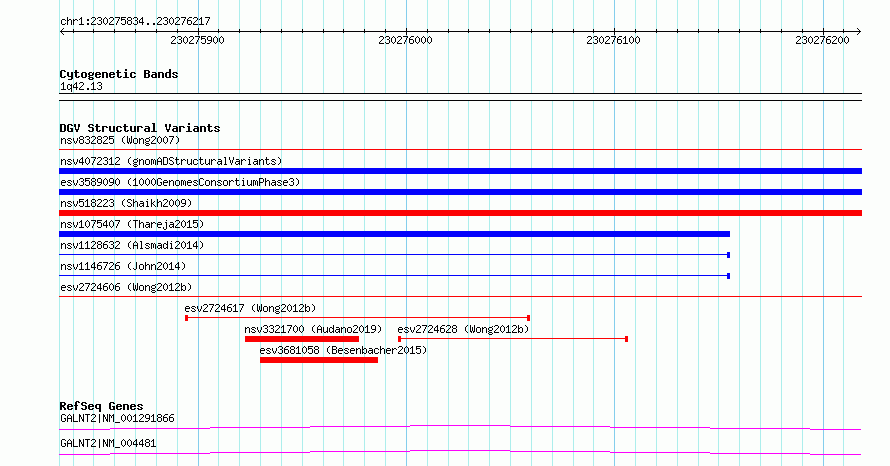Open variant nsv1128632 (Alsmadi2014) label
Viewport: 890px width, 466px height.
pos(132,245)
